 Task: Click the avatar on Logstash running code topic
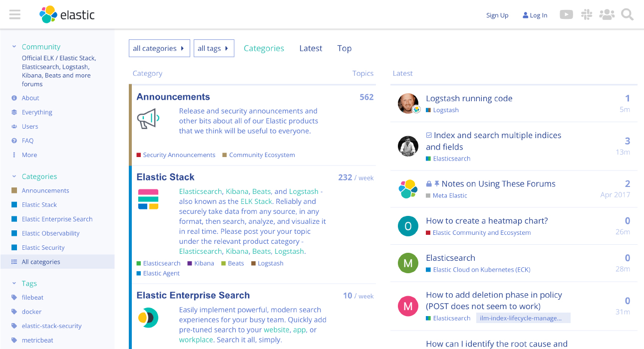click(408, 104)
